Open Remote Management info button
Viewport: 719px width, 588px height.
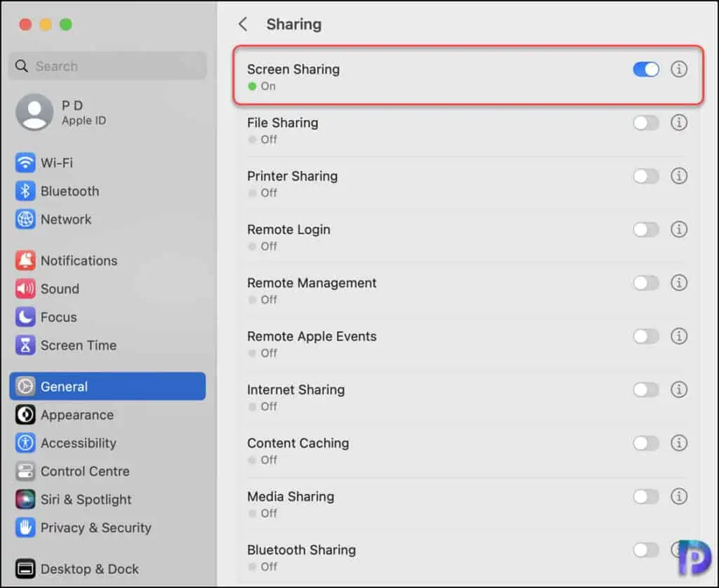679,283
